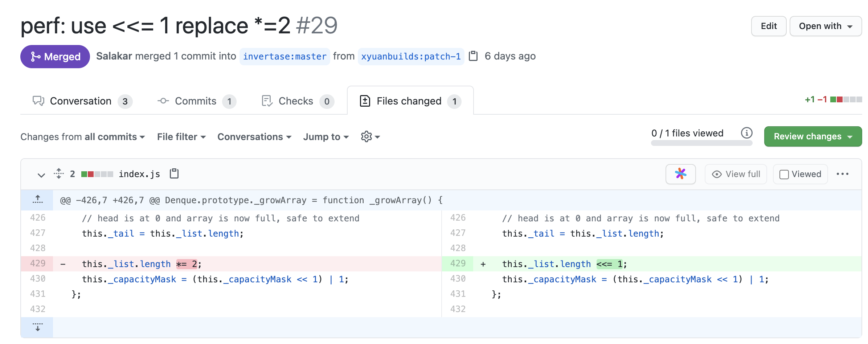Open the invertase:master branch link
Screen dimensions: 868x344
(x=284, y=57)
